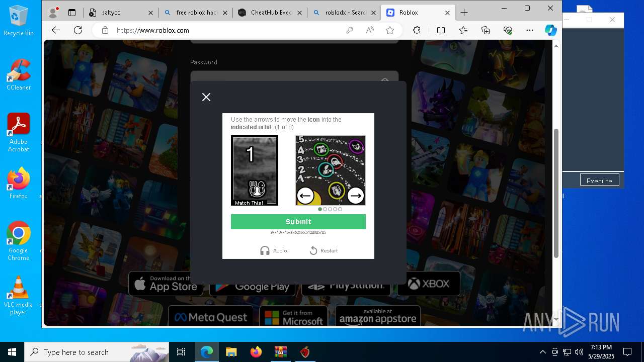
Task: Switch to Audio captcha challenge
Action: coord(274,250)
